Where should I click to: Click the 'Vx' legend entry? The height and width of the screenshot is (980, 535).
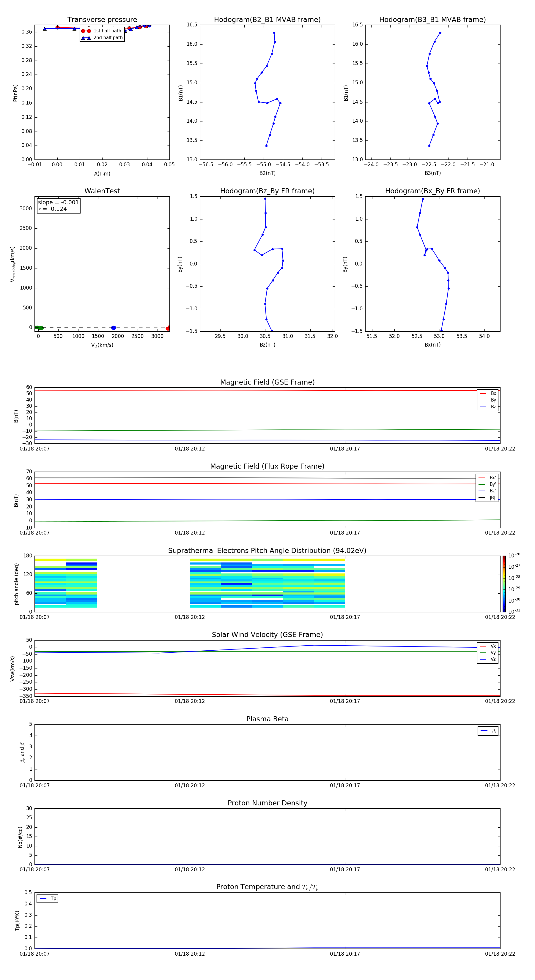488,646
